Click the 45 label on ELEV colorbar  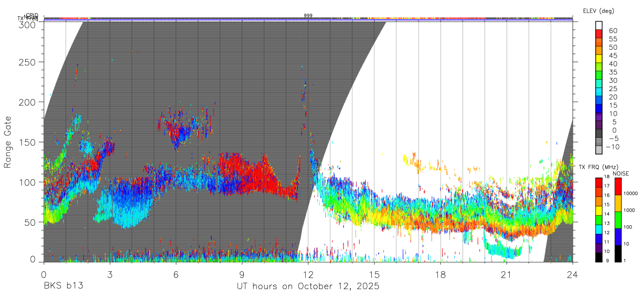pos(613,56)
